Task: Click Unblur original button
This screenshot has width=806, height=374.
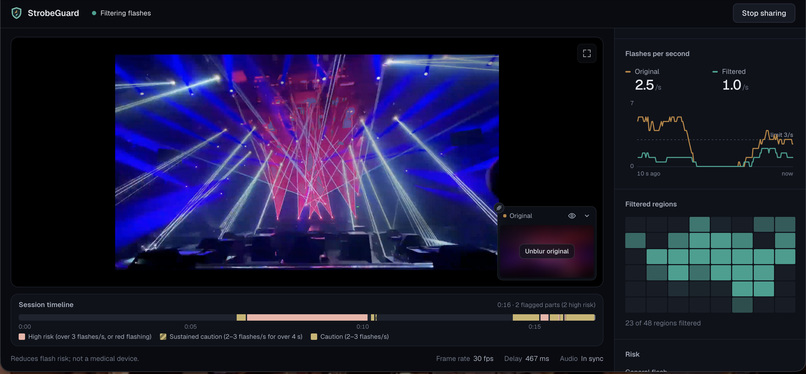Action: pos(547,251)
